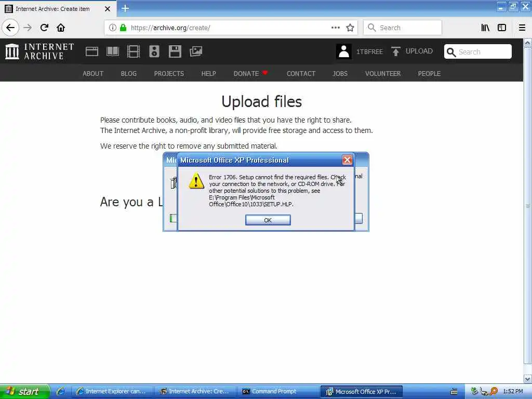Click the UPLOAD link

(419, 51)
